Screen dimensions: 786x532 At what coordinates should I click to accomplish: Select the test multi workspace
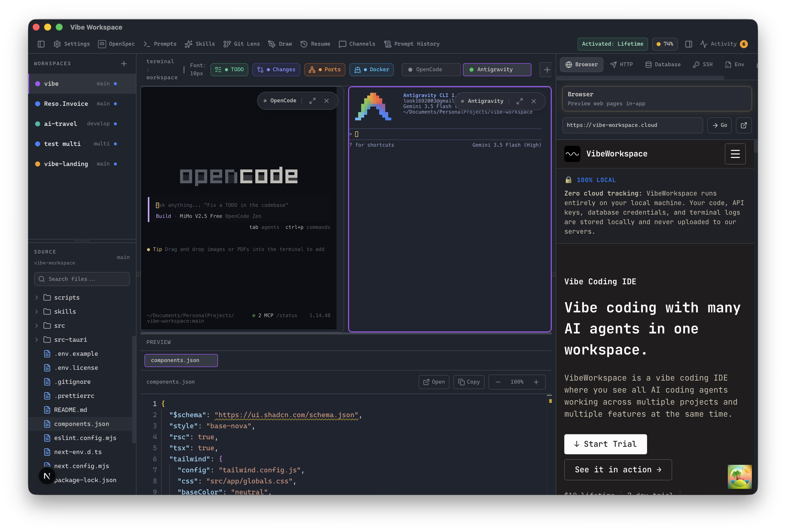pos(82,144)
